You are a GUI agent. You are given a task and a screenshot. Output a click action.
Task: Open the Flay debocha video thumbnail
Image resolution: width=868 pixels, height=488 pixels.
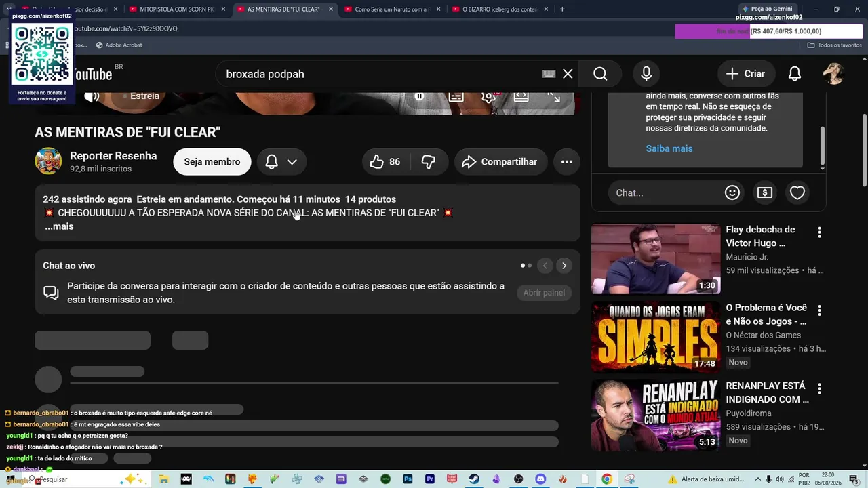(x=656, y=259)
